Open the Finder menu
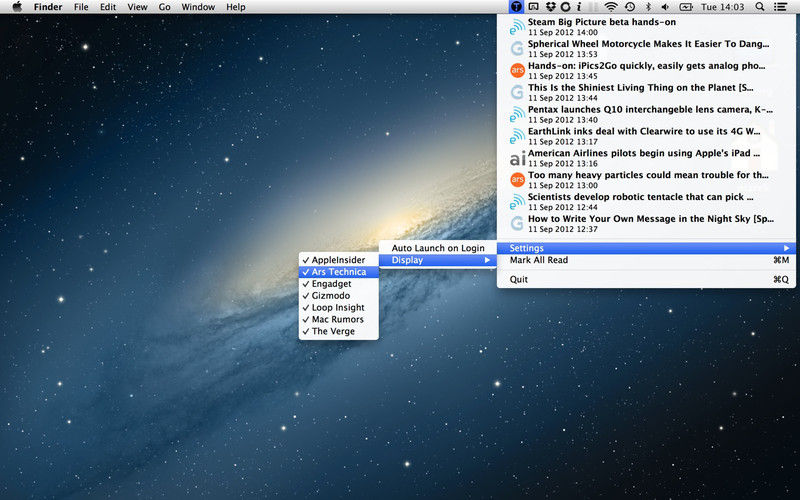Viewport: 800px width, 500px height. tap(48, 7)
